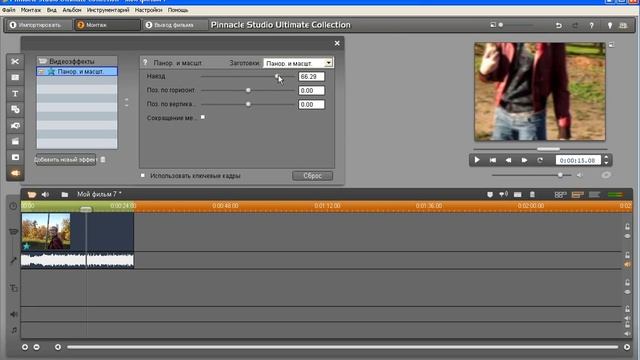Play the preview video
640x360 pixels.
click(477, 160)
